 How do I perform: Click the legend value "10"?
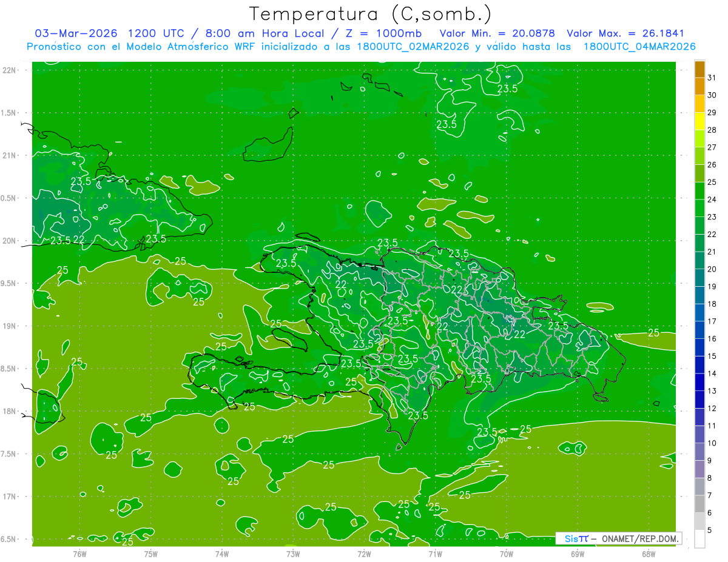coord(712,443)
